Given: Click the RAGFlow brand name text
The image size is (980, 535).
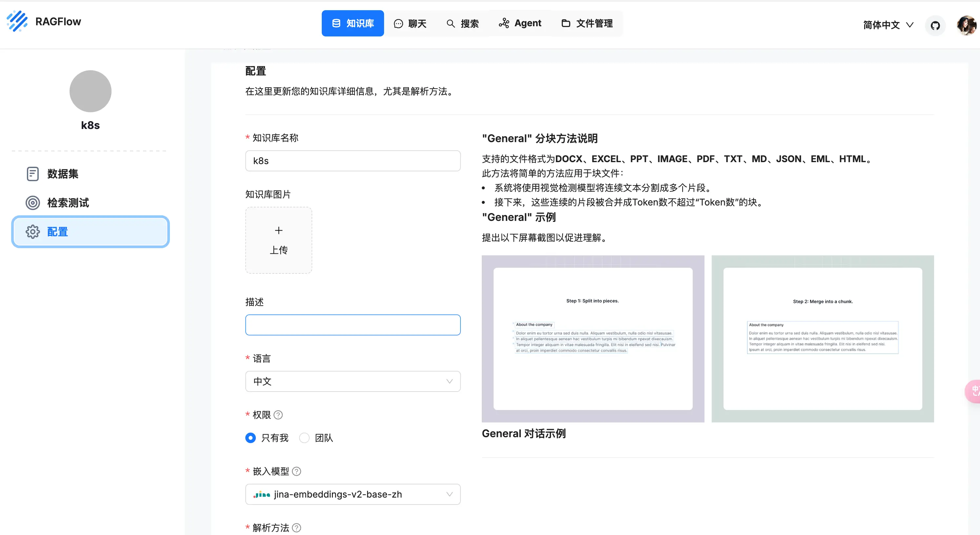Looking at the screenshot, I should pos(58,21).
